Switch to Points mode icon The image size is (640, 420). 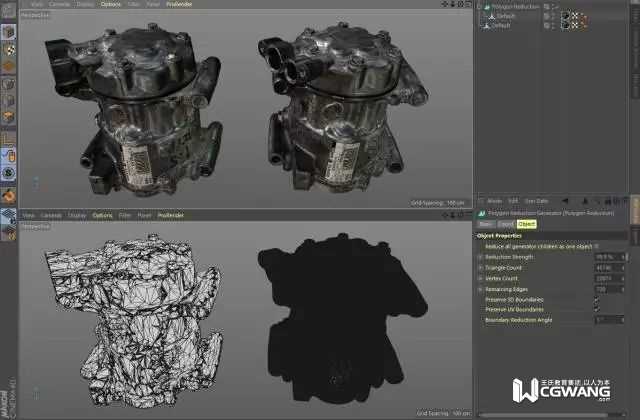(8, 84)
